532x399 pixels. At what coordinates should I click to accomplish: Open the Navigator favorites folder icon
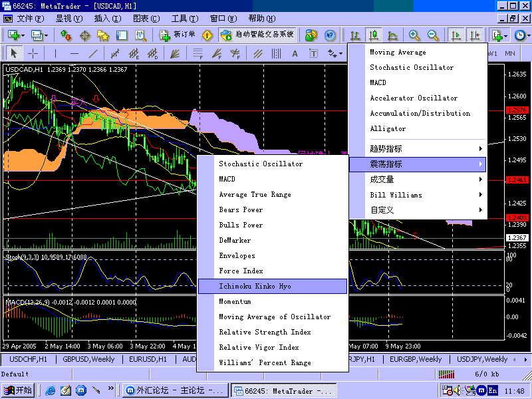[x=103, y=35]
